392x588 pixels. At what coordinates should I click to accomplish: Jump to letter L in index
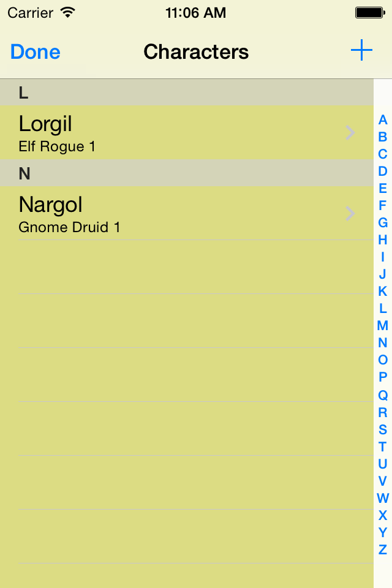[383, 309]
